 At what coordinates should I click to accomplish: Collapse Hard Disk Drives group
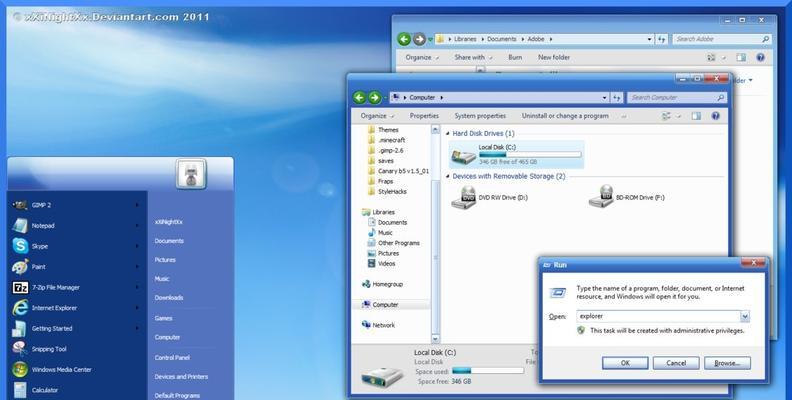coord(448,134)
